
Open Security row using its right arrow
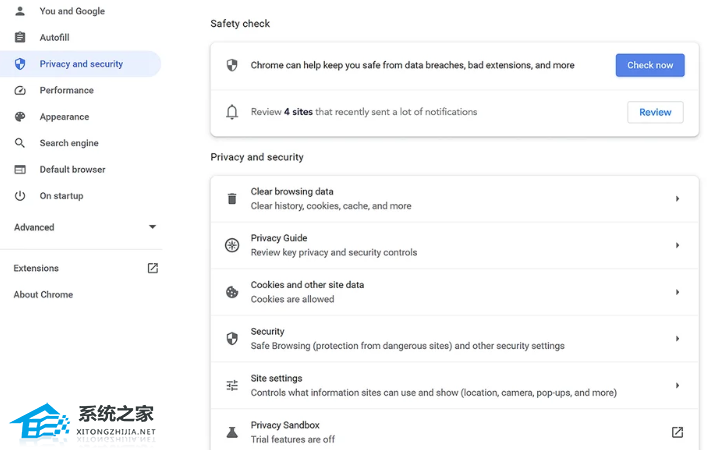[677, 339]
